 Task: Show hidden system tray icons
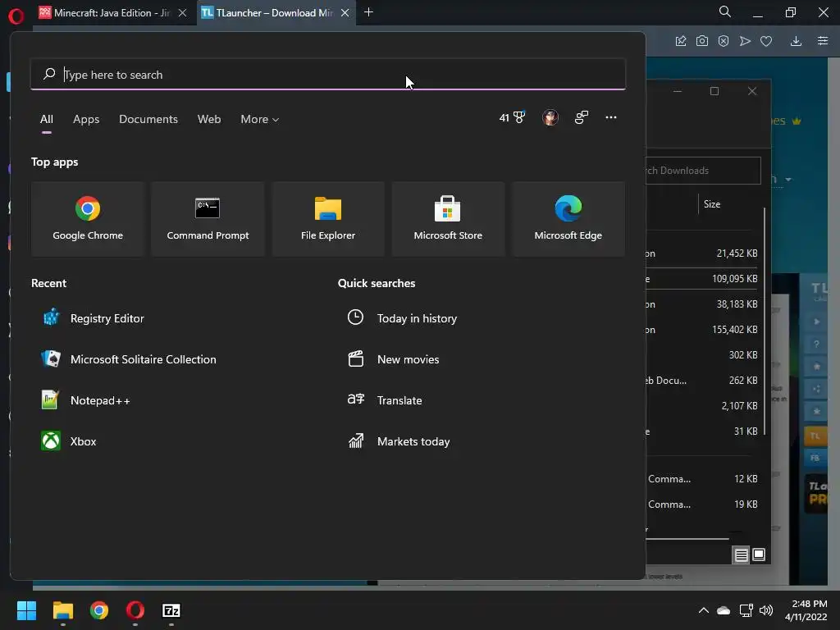(703, 610)
